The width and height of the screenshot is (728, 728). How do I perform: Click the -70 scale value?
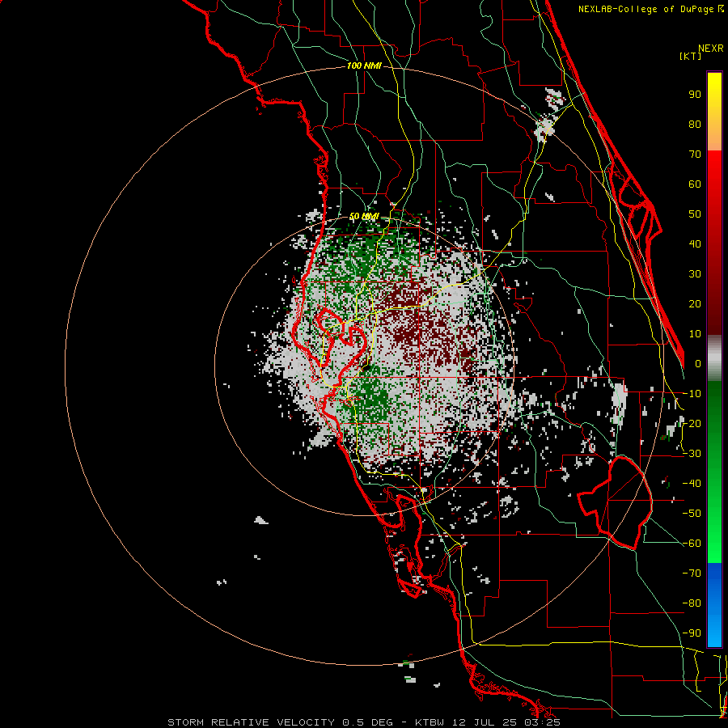click(692, 574)
